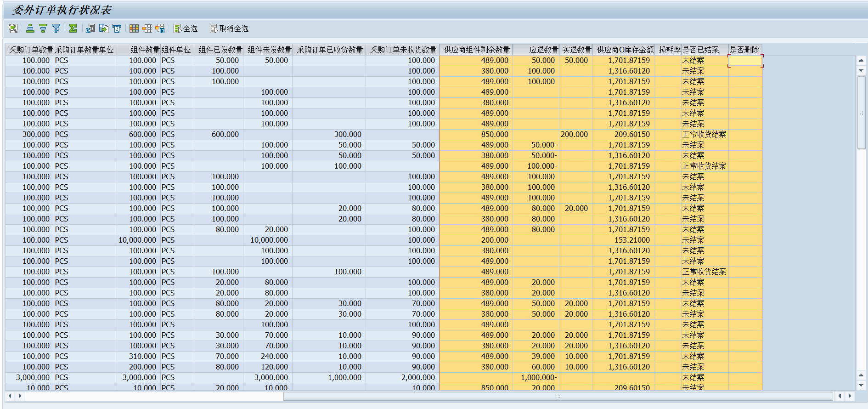Click horizontal scrollbar leftmost left arrow
The width and height of the screenshot is (868, 409).
[10, 396]
